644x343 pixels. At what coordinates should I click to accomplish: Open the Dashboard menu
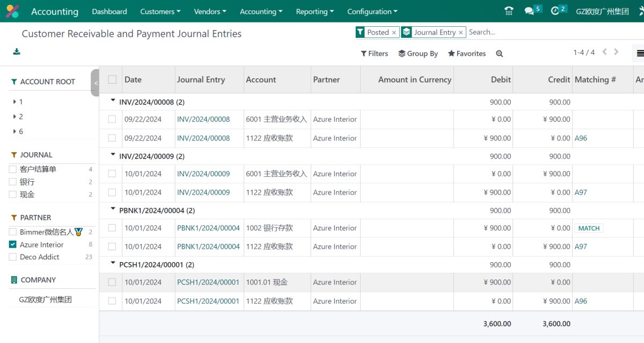pyautogui.click(x=109, y=11)
